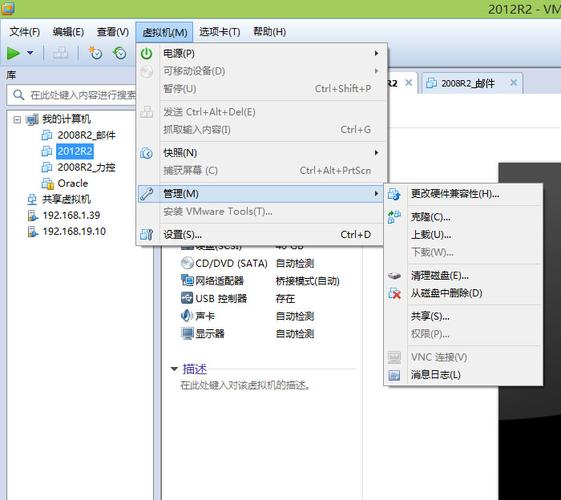Click the red X delete-from-disk icon

(394, 294)
